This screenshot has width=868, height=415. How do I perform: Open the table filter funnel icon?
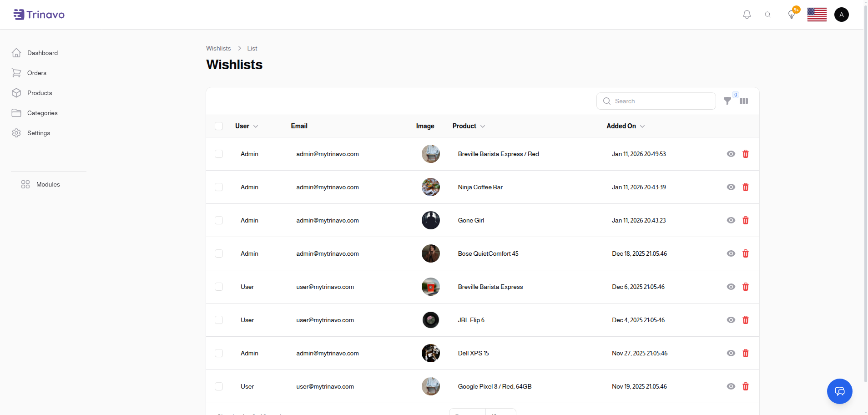[727, 101]
